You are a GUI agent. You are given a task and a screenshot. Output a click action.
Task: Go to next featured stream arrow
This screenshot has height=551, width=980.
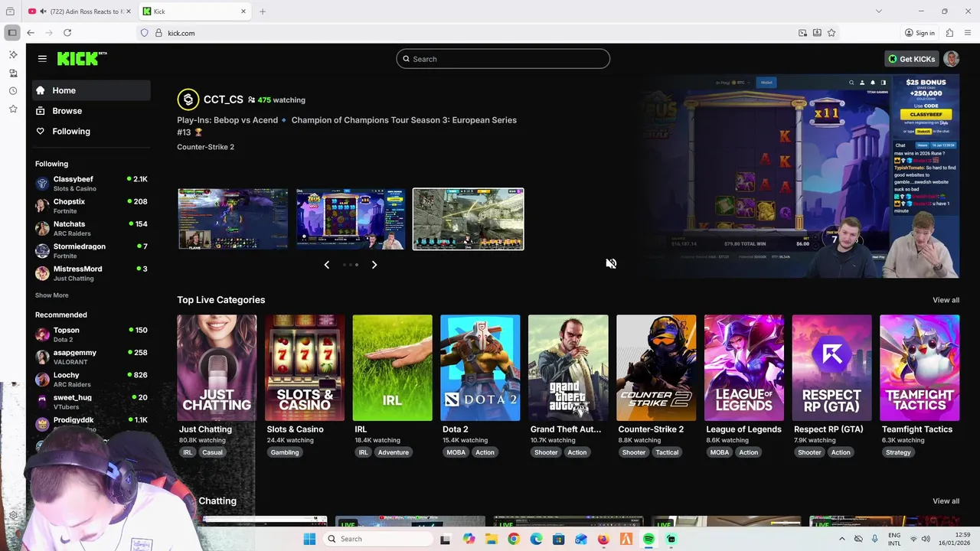point(374,265)
